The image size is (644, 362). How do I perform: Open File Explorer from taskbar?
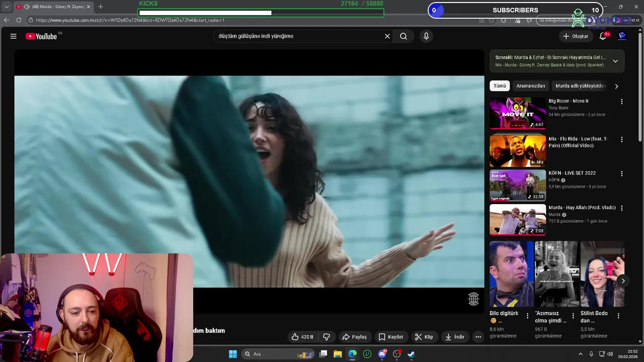pyautogui.click(x=338, y=354)
